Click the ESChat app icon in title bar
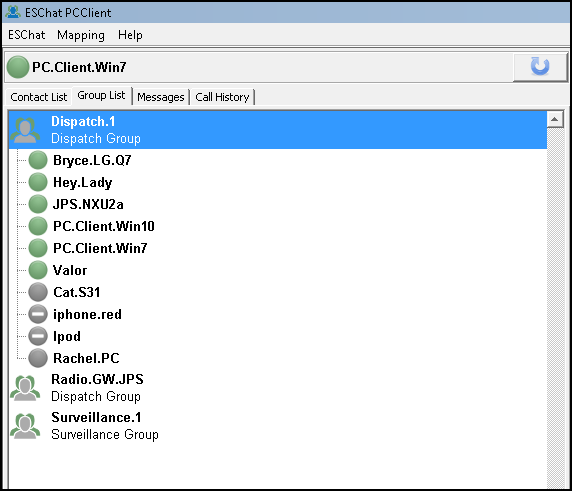Screen dimensions: 572x491 pos(13,12)
